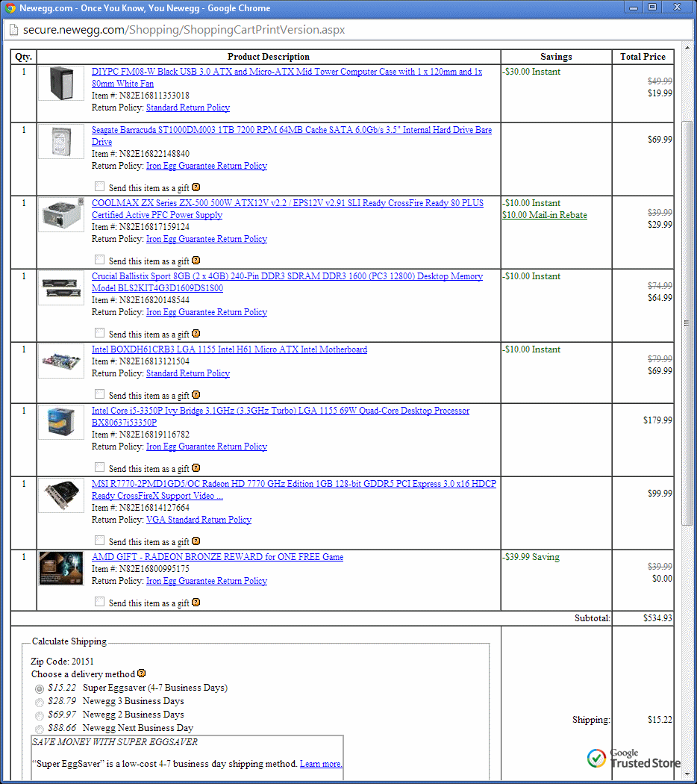Open Intel BOXDH61CRB3 motherboard product link
697x784 pixels.
click(x=229, y=349)
